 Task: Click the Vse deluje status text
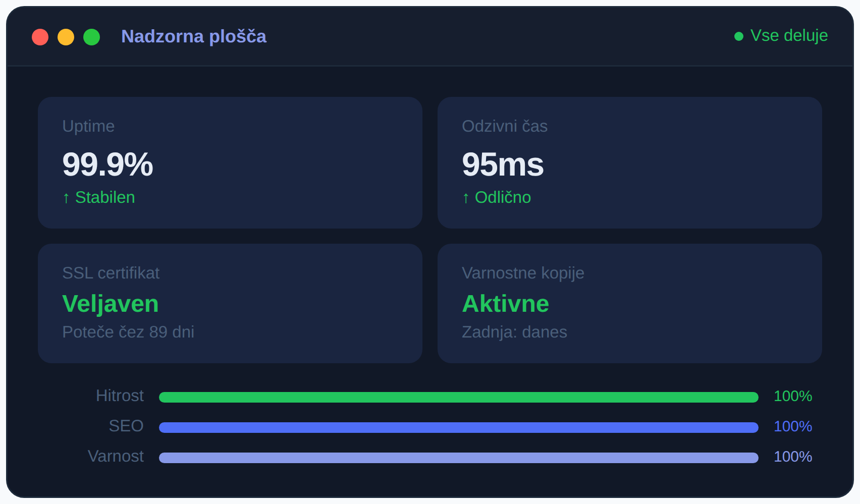[x=789, y=35]
